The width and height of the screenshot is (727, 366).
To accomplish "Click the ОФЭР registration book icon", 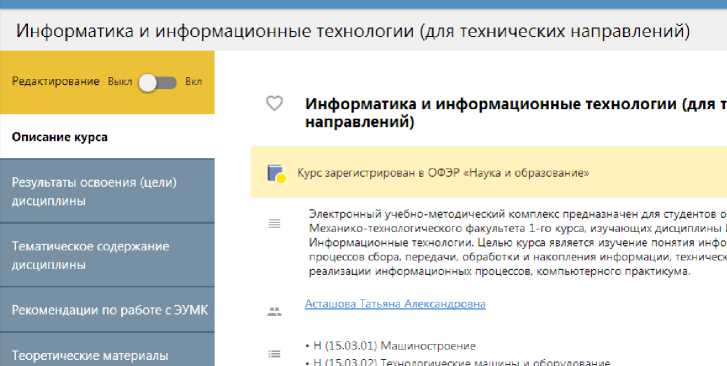I will (x=276, y=173).
